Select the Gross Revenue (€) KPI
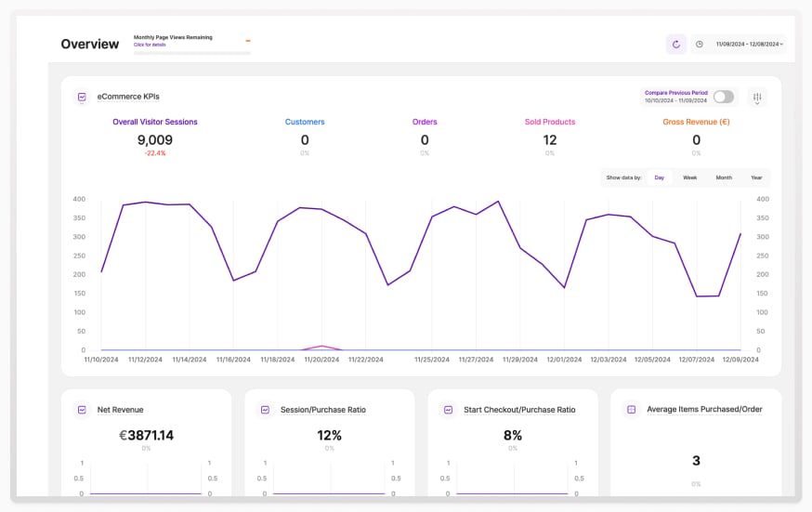This screenshot has width=812, height=512. click(696, 122)
